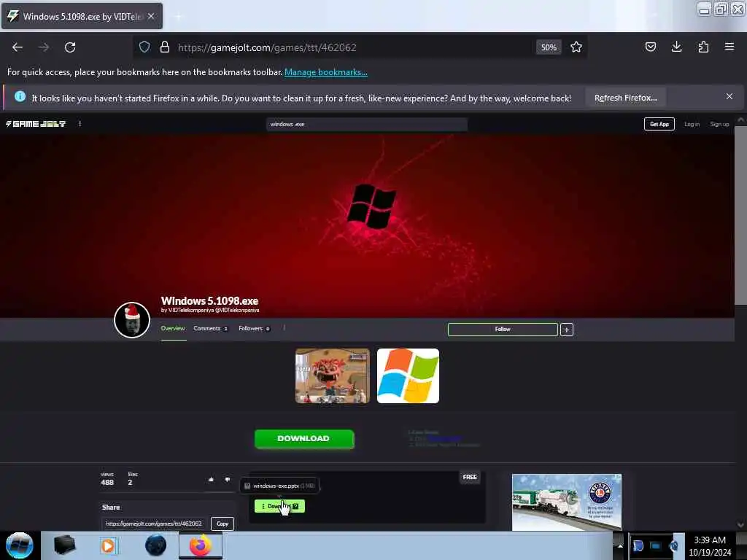
Task: Show site security lock information
Action: [x=165, y=47]
